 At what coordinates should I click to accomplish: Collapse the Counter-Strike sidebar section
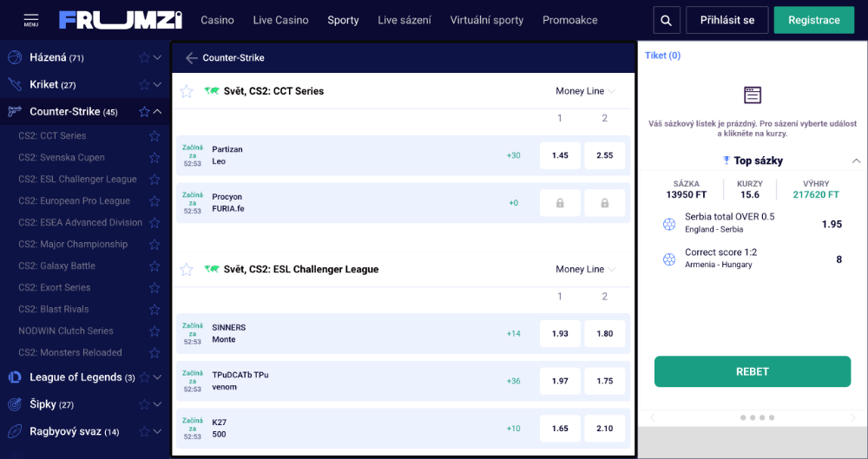coord(158,111)
